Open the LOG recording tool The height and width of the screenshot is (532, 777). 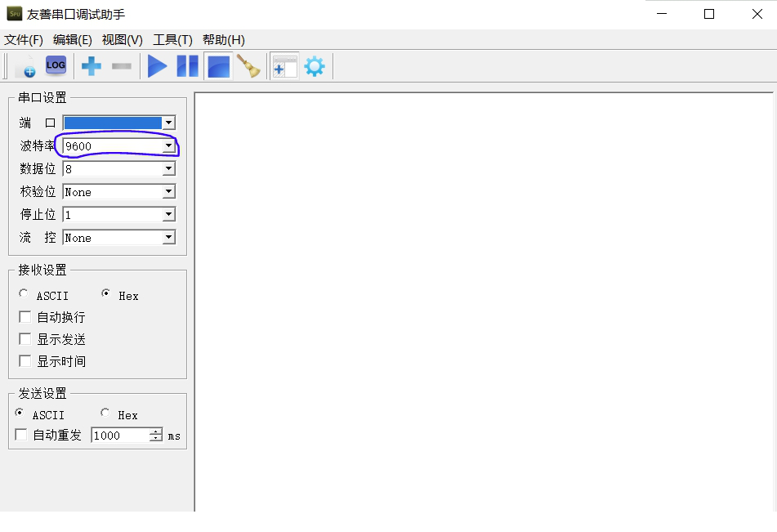pyautogui.click(x=56, y=65)
